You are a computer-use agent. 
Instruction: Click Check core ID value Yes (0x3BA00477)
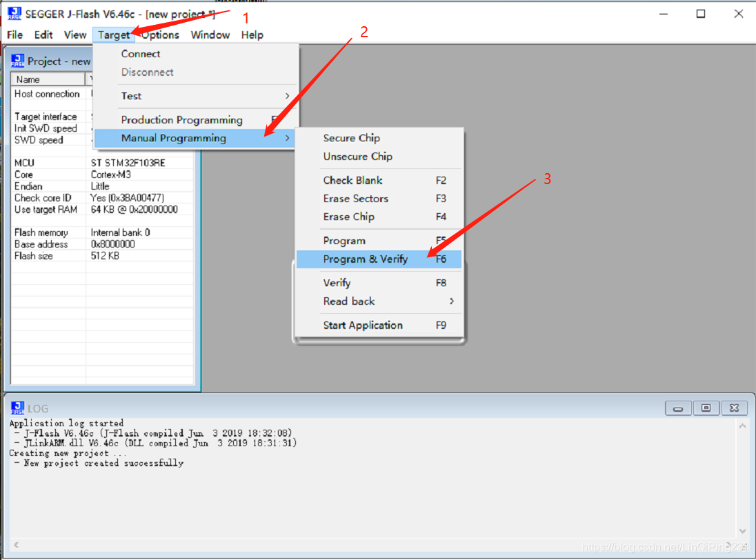[x=128, y=198]
